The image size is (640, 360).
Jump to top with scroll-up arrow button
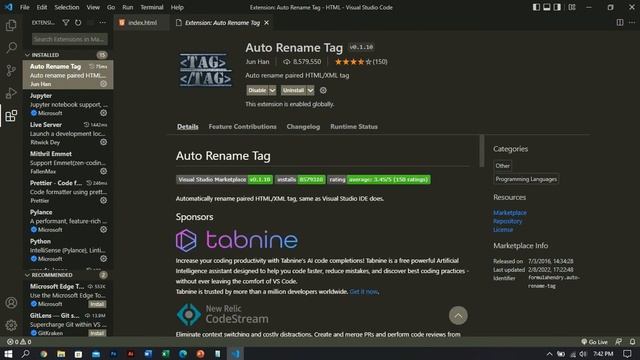[x=458, y=316]
